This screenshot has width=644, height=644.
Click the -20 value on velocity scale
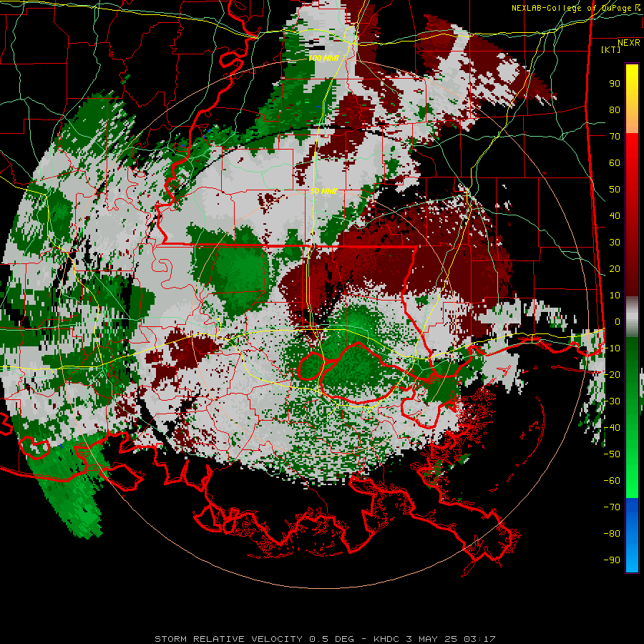tap(612, 375)
